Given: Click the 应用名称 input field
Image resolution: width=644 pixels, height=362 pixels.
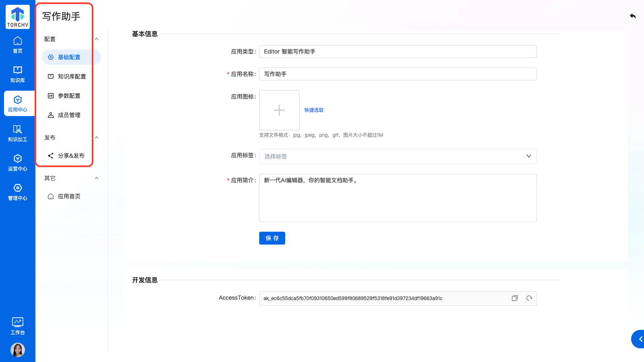Looking at the screenshot, I should point(398,74).
